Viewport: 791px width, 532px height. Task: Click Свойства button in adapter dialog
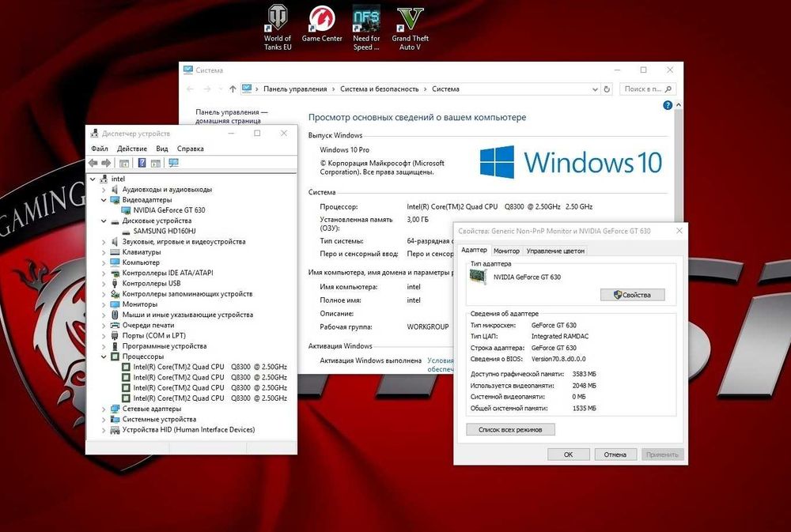pyautogui.click(x=632, y=295)
